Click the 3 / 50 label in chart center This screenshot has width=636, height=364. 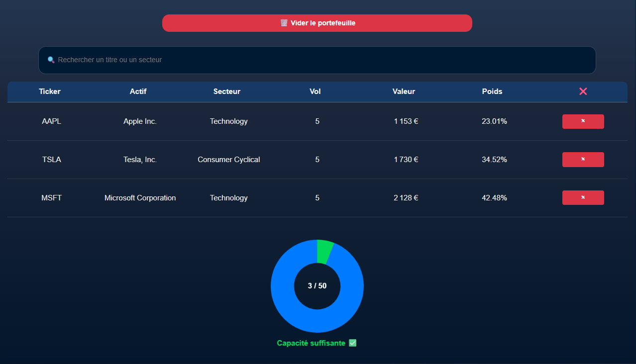317,286
